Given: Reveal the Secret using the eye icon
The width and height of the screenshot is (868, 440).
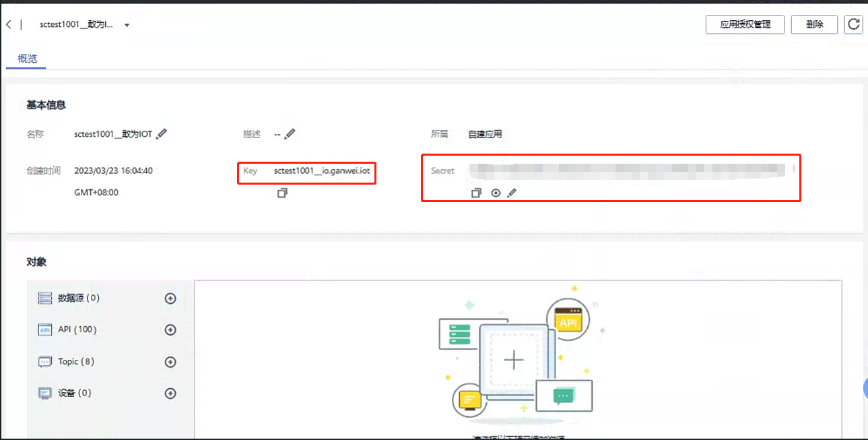Looking at the screenshot, I should [496, 193].
